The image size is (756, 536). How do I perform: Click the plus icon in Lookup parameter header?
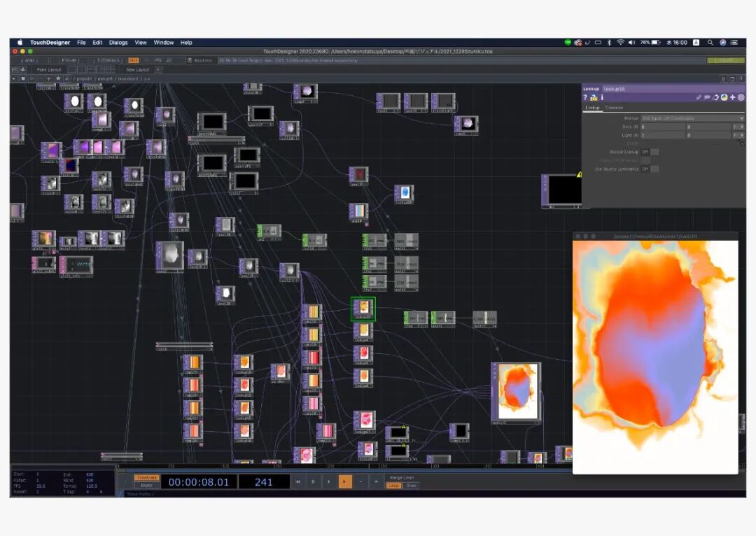[x=732, y=97]
